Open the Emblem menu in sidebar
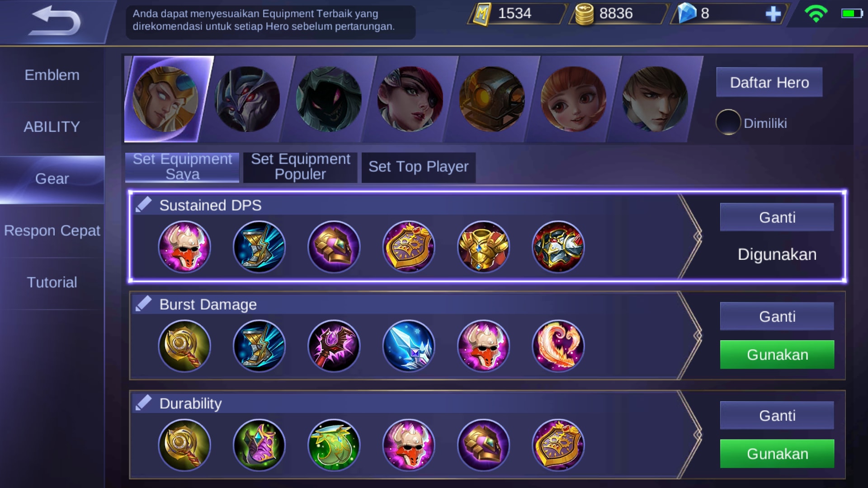 coord(52,75)
